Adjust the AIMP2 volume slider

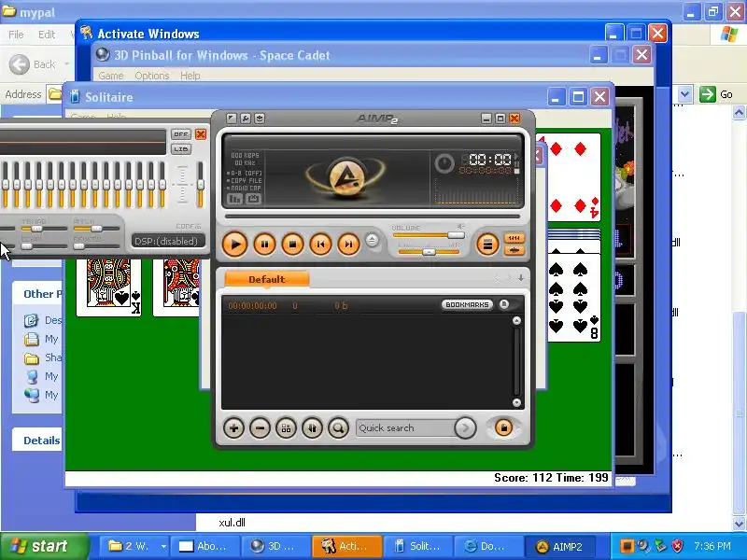[429, 235]
